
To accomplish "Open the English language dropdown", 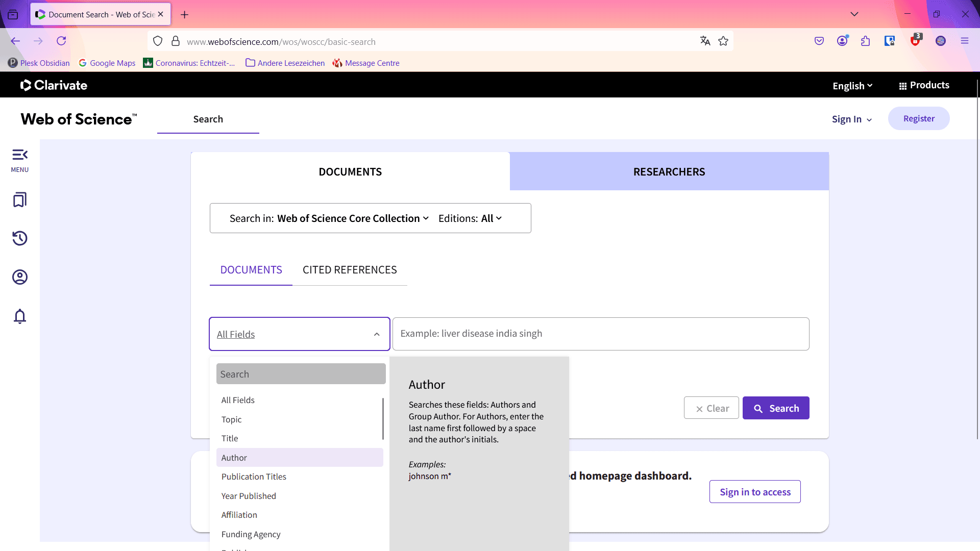I will tap(852, 86).
